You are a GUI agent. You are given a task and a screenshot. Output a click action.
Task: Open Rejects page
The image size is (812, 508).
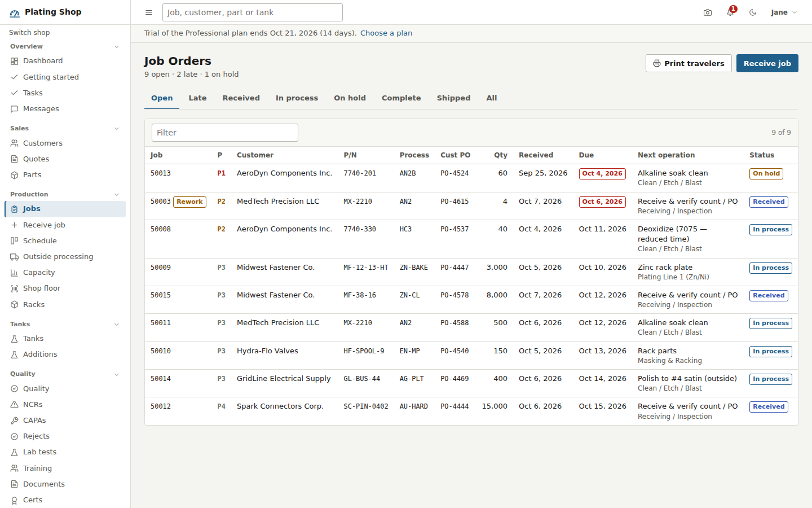(65, 436)
